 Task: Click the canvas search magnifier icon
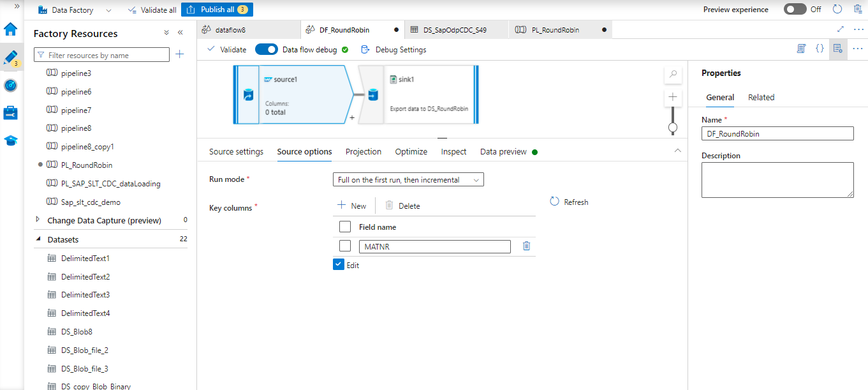tap(672, 75)
